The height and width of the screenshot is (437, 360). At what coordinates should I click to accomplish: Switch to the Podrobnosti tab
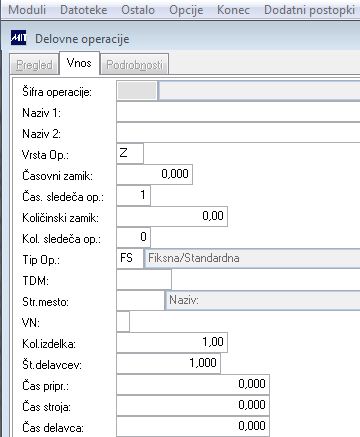pyautogui.click(x=134, y=65)
